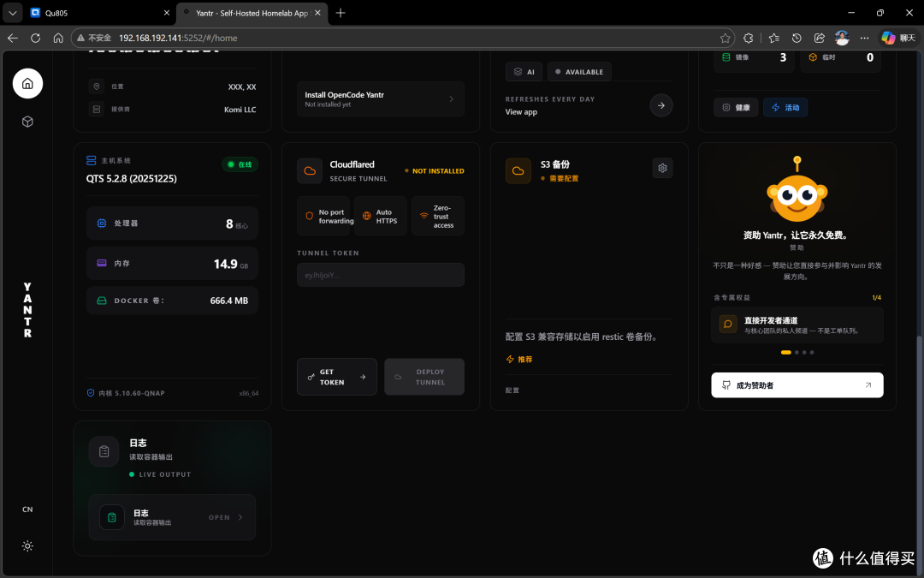
Task: Click the Yantr robot mascot image
Action: [797, 190]
